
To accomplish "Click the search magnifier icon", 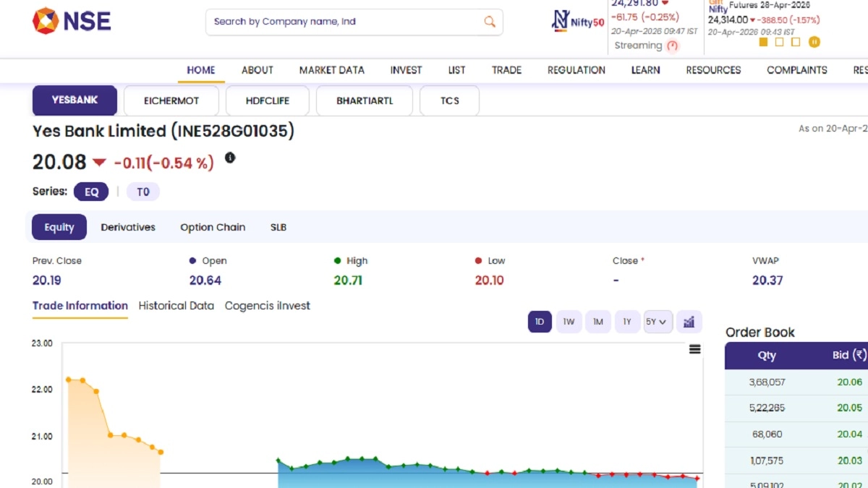I will coord(490,22).
